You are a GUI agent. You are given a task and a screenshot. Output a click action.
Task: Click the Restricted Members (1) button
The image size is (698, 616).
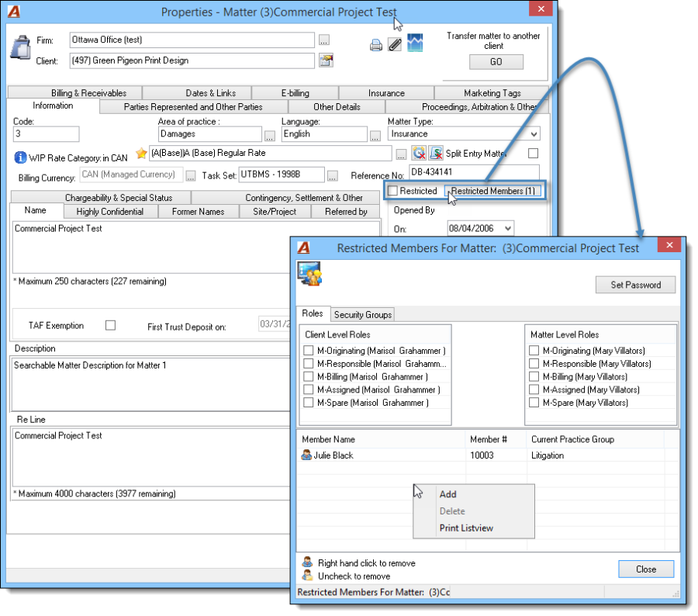tap(492, 191)
